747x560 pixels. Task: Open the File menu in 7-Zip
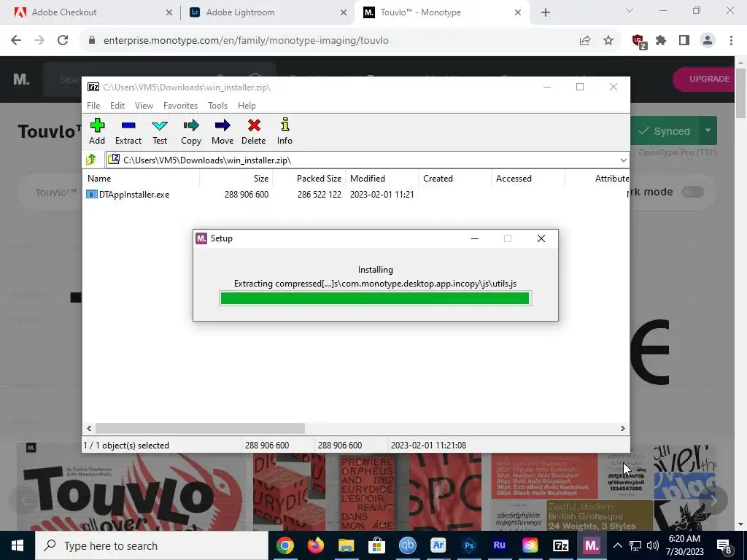click(93, 106)
